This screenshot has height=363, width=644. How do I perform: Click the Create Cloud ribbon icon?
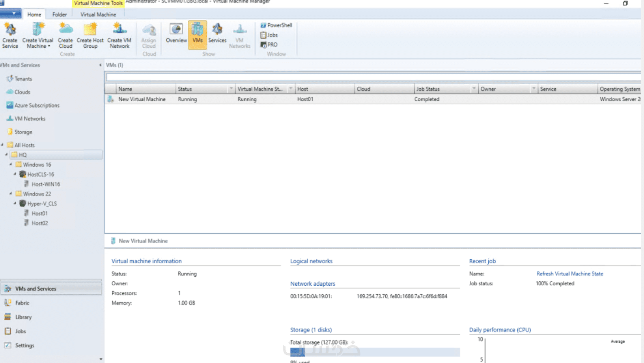65,35
